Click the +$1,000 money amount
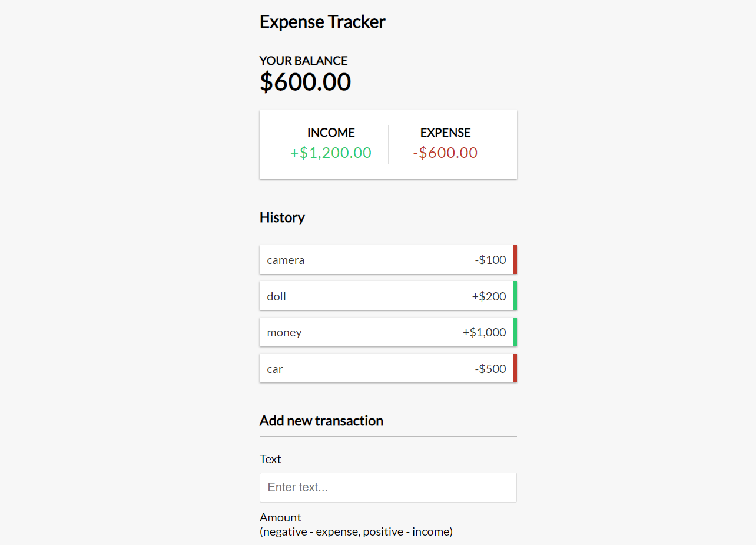The width and height of the screenshot is (756, 545). coord(484,332)
